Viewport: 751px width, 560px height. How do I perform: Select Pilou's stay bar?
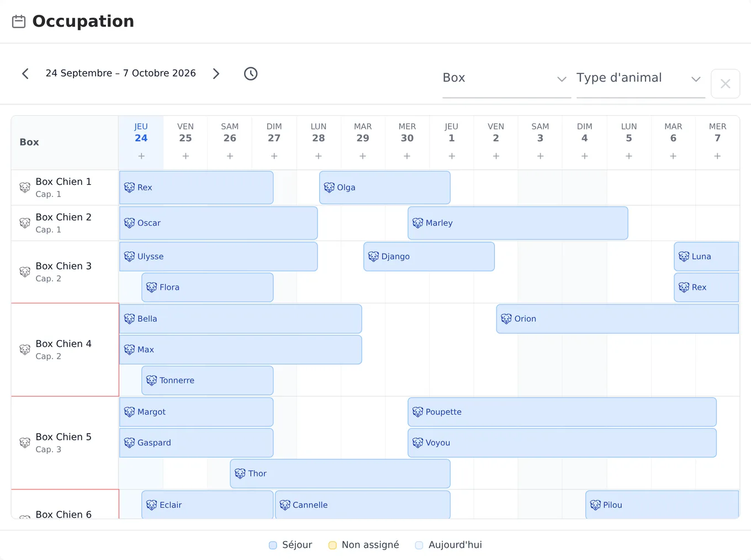coord(662,505)
